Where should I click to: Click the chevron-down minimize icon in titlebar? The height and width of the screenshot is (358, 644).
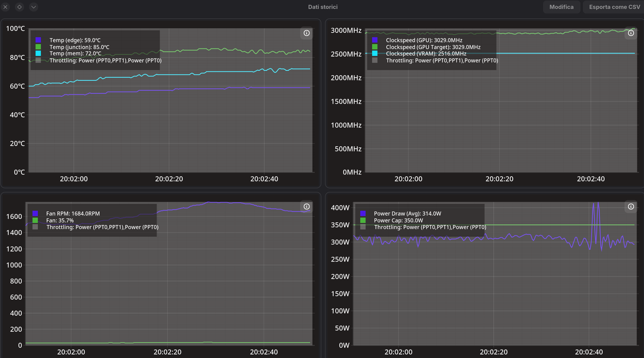coord(33,7)
